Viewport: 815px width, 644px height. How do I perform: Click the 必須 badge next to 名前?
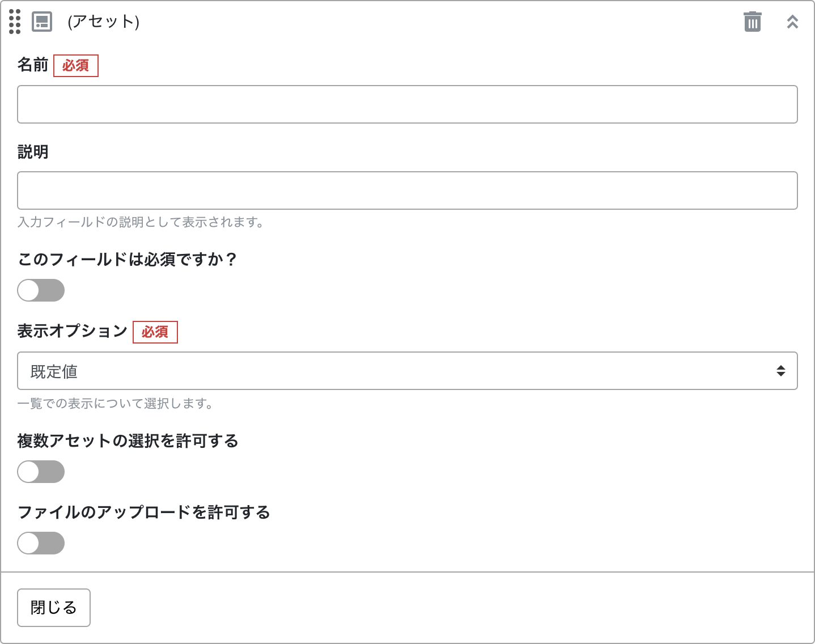pos(76,66)
